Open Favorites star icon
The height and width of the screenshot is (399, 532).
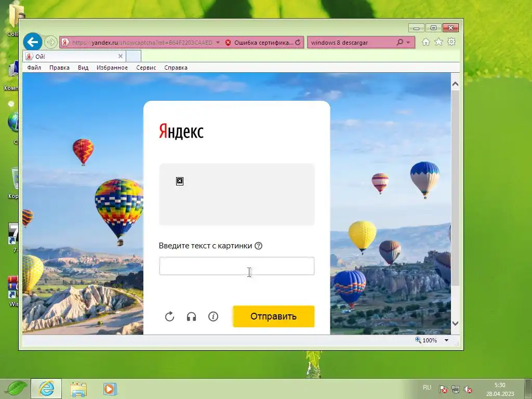tap(438, 42)
